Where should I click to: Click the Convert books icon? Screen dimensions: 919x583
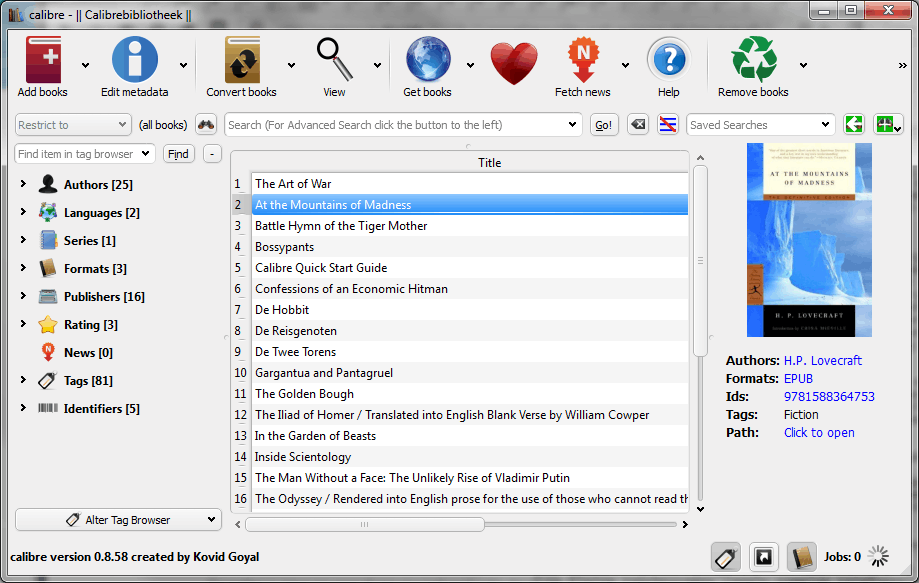(242, 60)
